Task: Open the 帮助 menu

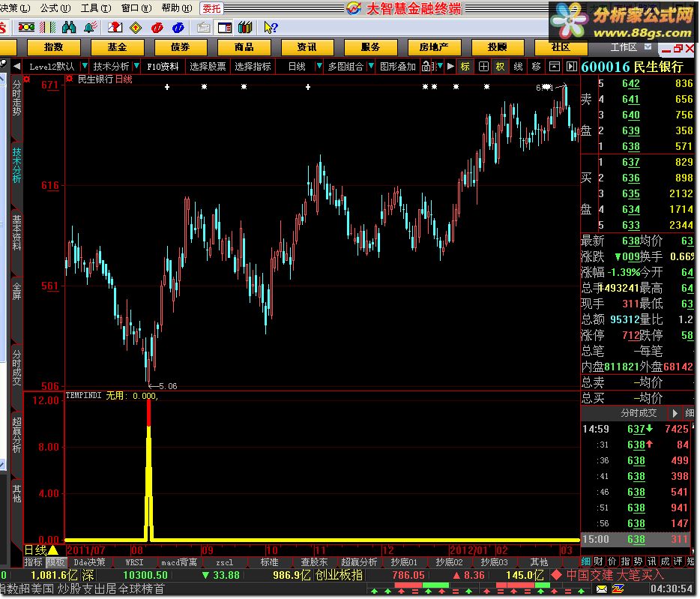Action: (x=177, y=8)
